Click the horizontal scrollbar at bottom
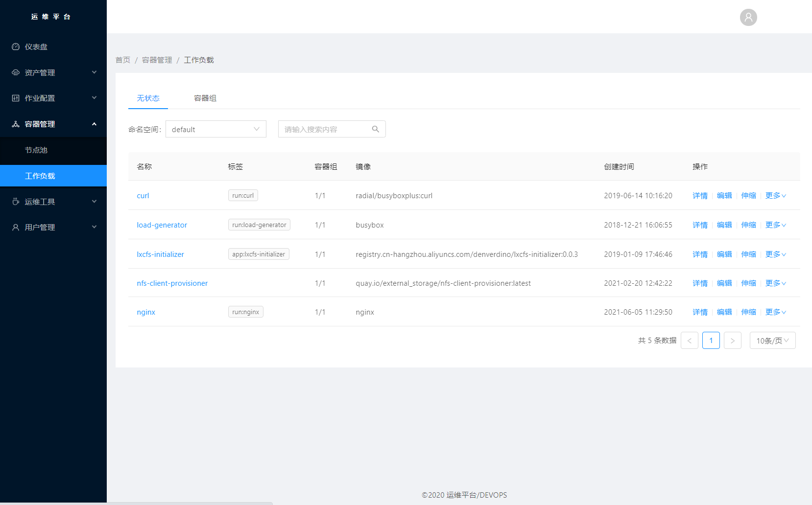This screenshot has width=812, height=505. coord(136,503)
